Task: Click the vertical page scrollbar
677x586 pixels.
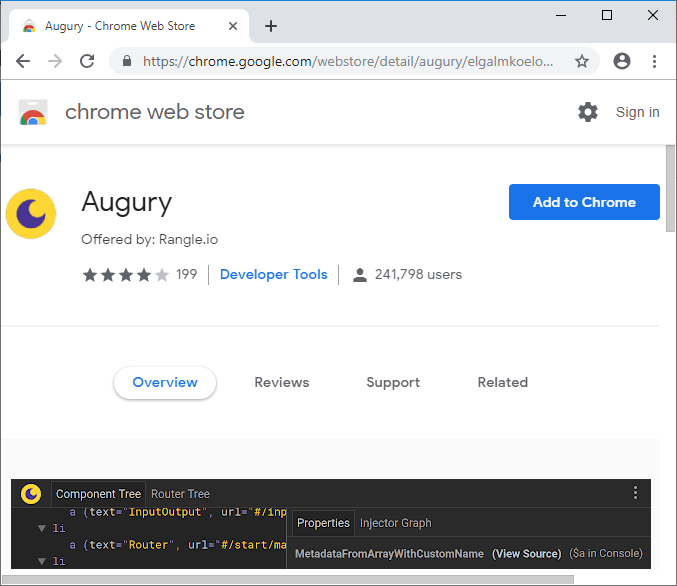Action: point(670,189)
